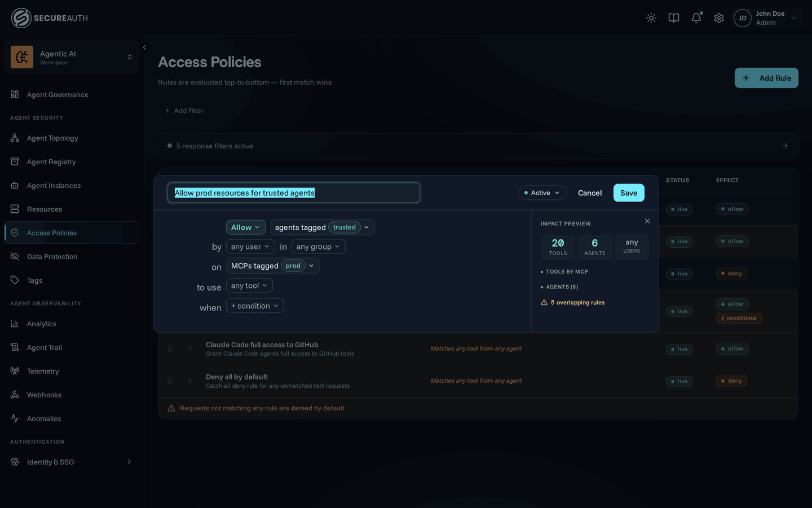Click the Agent Instances icon
The image size is (812, 508).
[x=15, y=185]
